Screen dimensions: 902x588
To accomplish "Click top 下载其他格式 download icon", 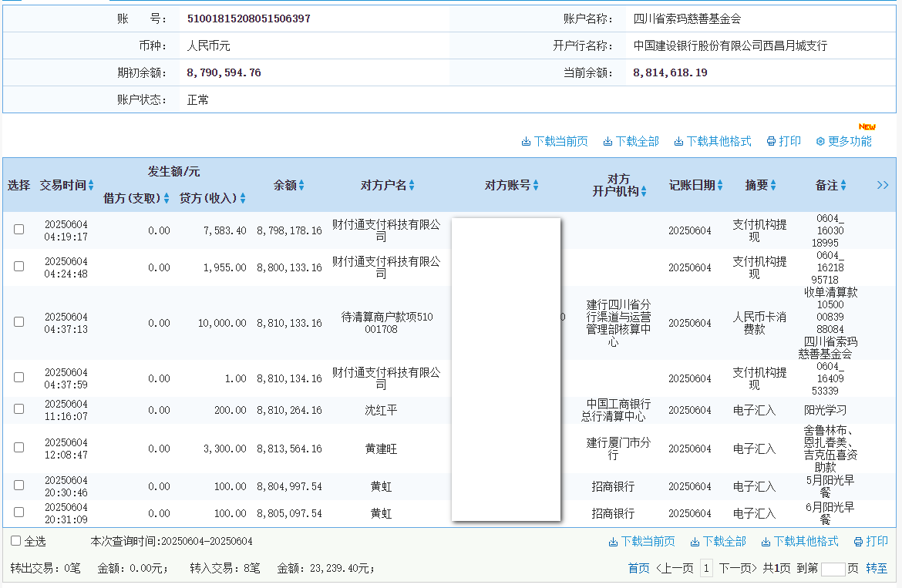I will [678, 141].
